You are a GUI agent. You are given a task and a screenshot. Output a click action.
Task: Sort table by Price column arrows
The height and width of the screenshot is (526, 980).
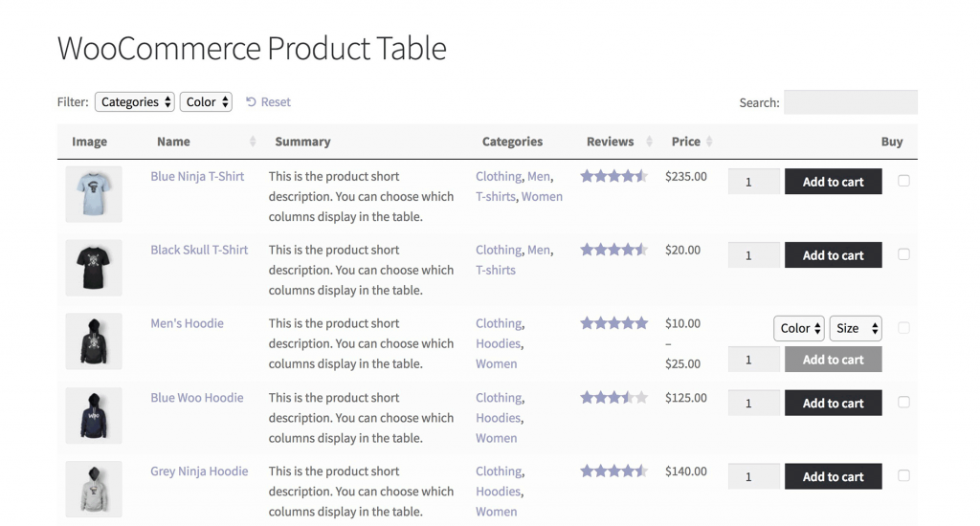coord(709,142)
